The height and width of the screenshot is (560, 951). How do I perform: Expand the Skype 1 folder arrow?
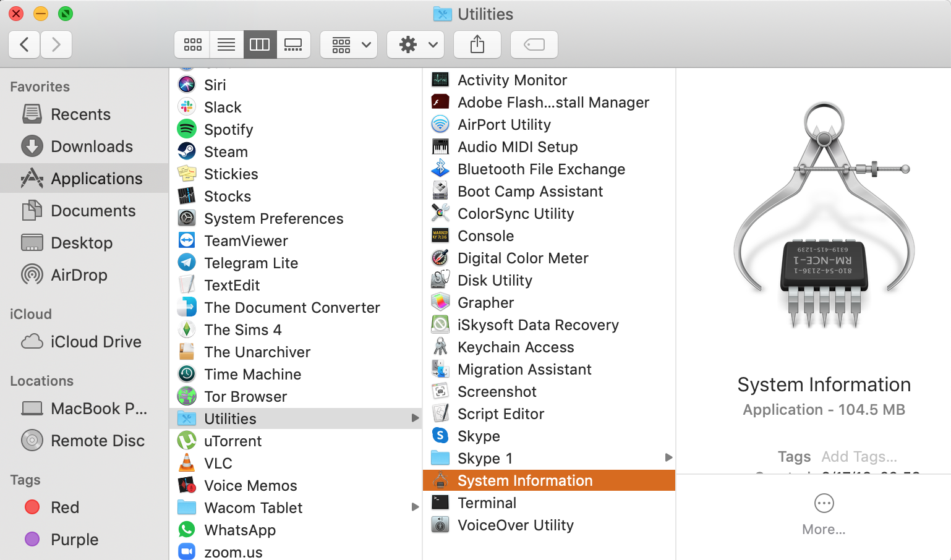[x=668, y=458]
